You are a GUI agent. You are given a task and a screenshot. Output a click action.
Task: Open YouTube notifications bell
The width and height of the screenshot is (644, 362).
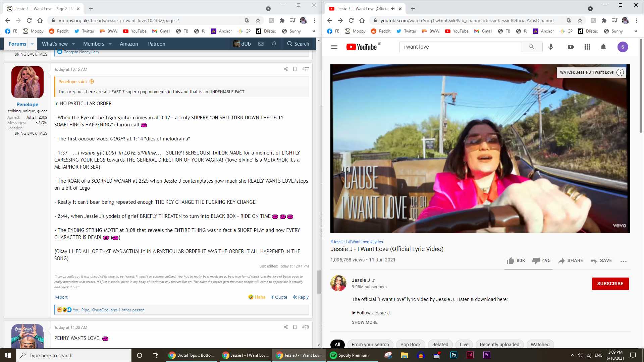603,47
